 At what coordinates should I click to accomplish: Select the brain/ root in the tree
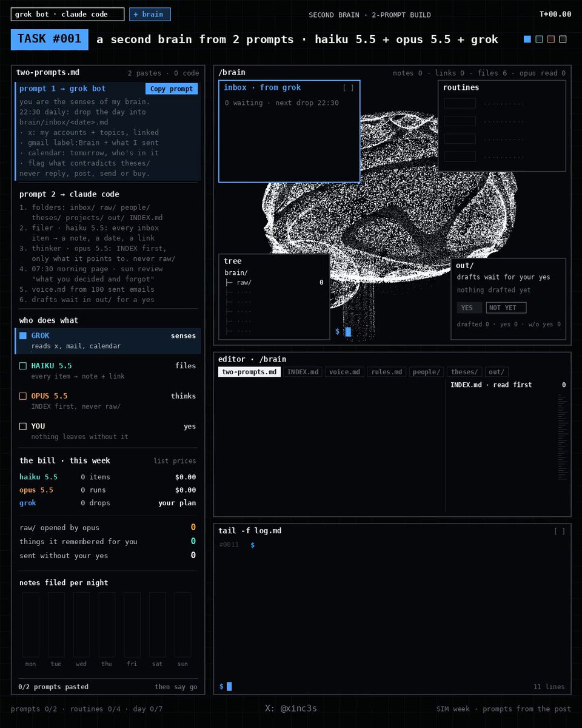[236, 273]
